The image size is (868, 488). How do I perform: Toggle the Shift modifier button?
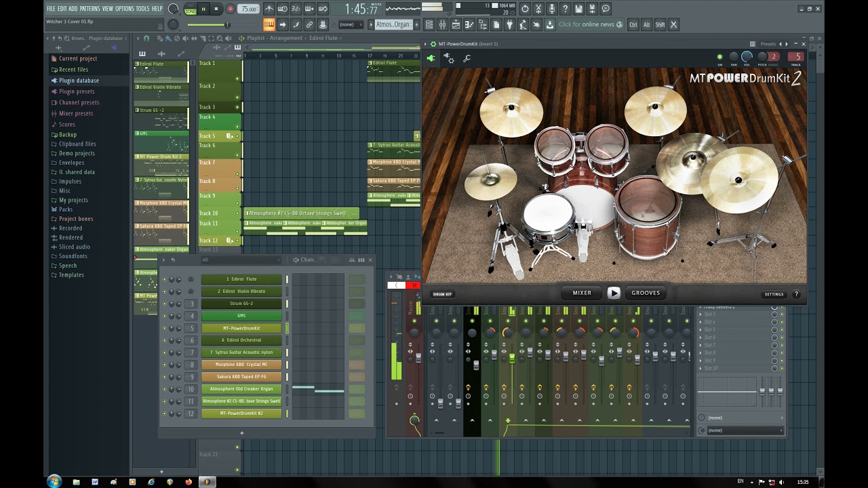[x=660, y=24]
